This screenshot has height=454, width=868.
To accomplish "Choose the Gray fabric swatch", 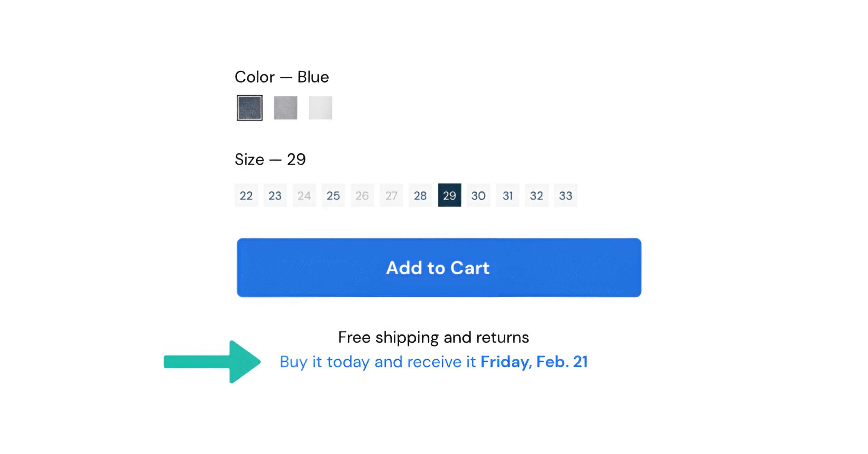I will 285,108.
